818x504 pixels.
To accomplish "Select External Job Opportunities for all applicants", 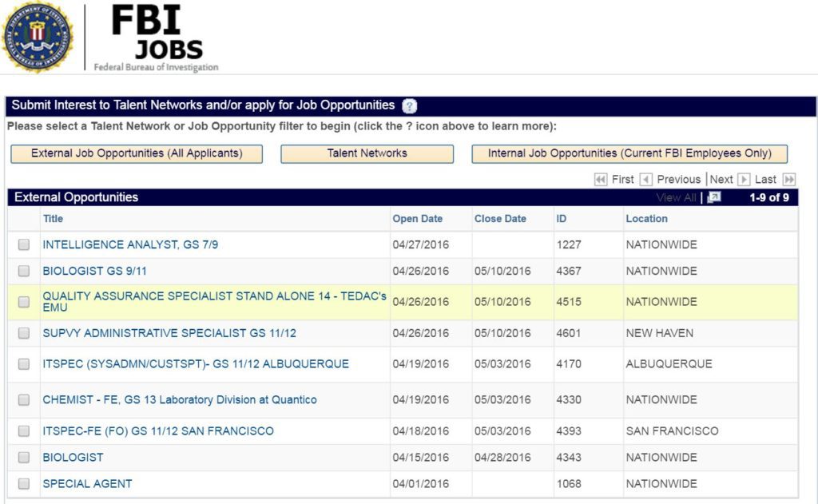I will click(136, 153).
